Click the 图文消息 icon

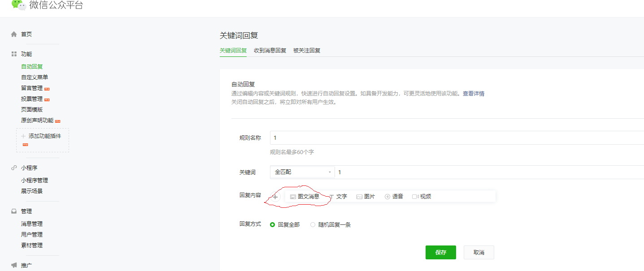(293, 197)
